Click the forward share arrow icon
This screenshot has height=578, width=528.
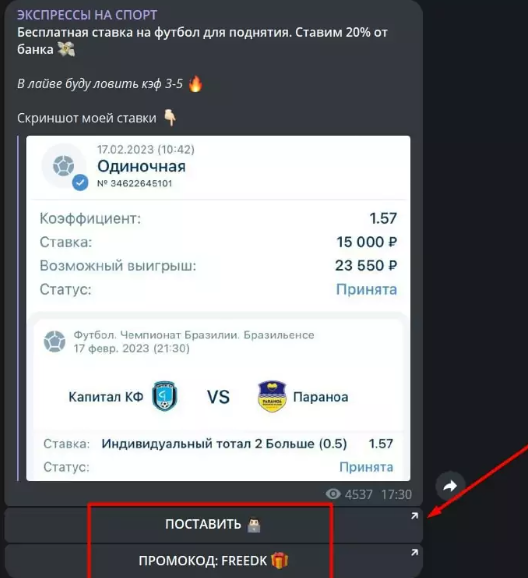tap(450, 486)
